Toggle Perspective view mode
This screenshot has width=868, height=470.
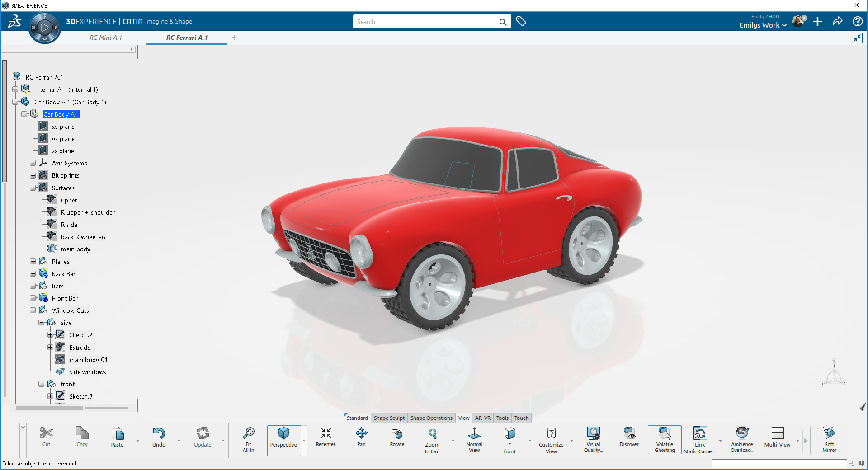coord(283,439)
